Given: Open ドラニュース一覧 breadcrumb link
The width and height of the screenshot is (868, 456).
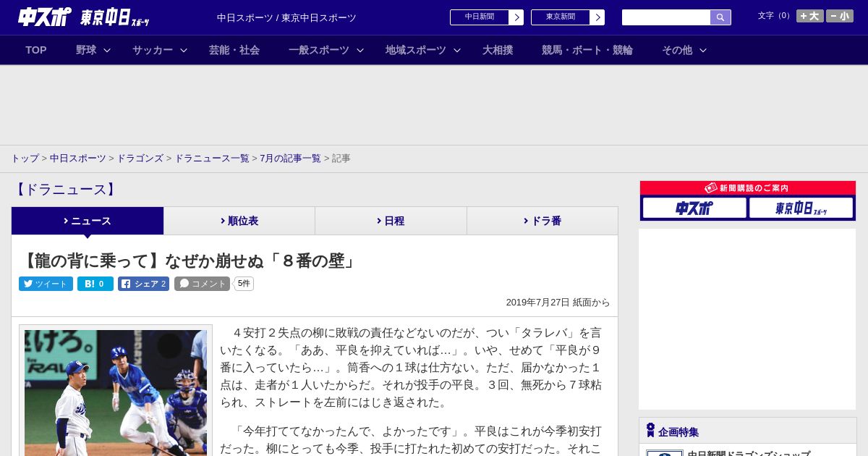Looking at the screenshot, I should point(212,159).
